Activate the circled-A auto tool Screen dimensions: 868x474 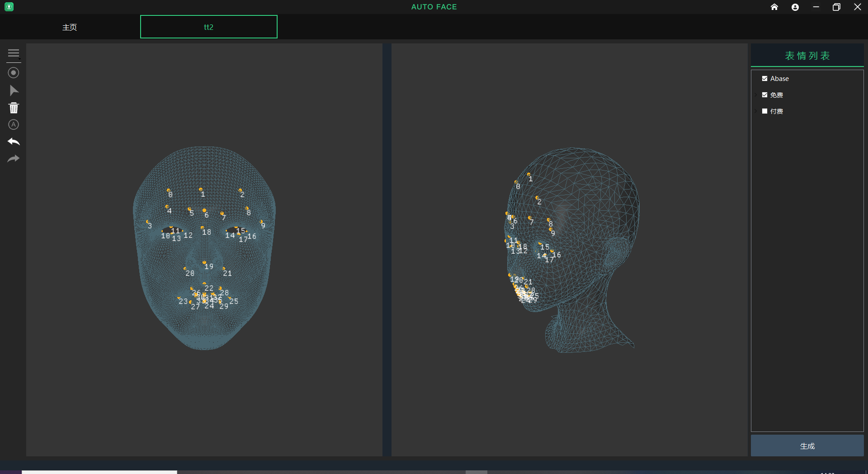(x=14, y=125)
